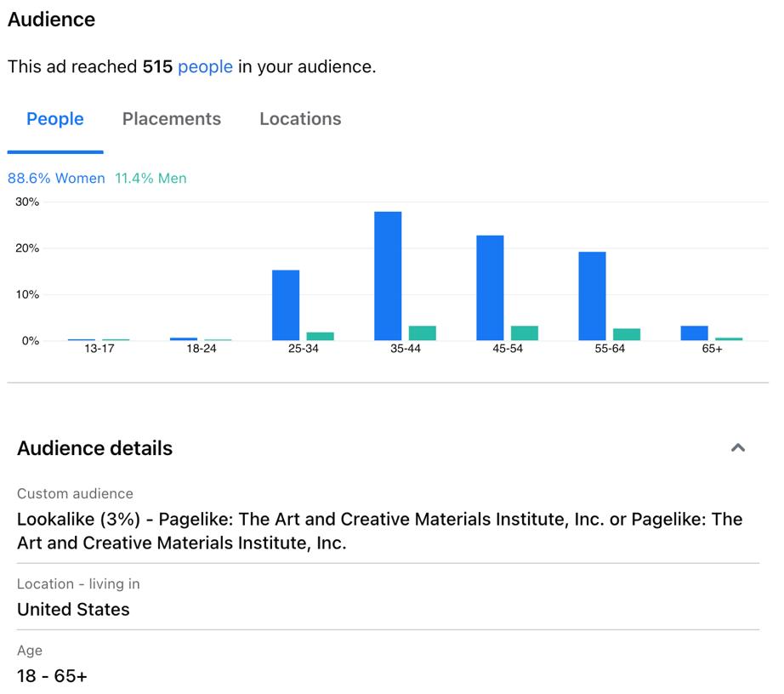Screen dimensions: 784x694
Task: Click the women bar for ages 45-54
Action: 490,287
